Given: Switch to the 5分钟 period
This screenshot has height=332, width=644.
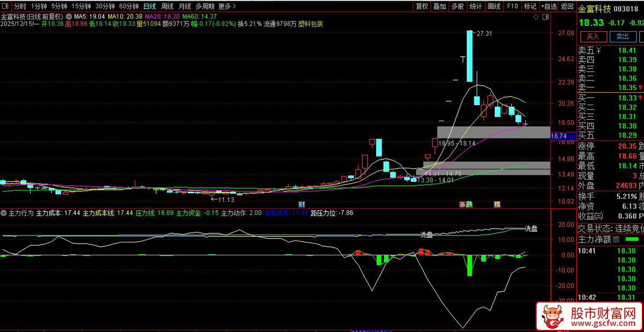Looking at the screenshot, I should 59,6.
